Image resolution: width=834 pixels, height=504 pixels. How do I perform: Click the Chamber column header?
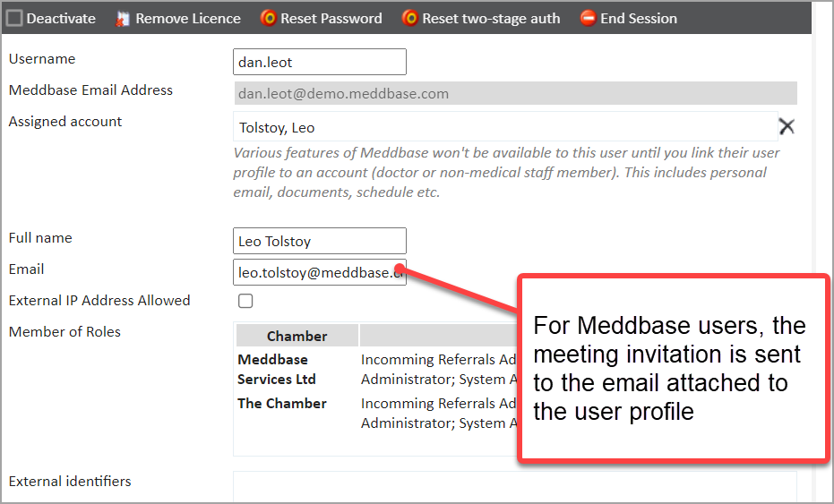[x=297, y=336]
